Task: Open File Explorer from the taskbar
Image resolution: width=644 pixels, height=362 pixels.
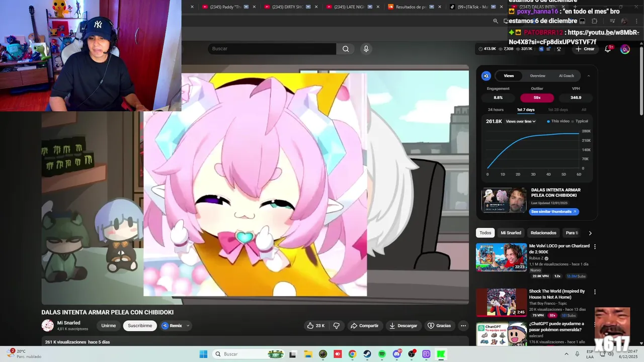Action: (308, 354)
